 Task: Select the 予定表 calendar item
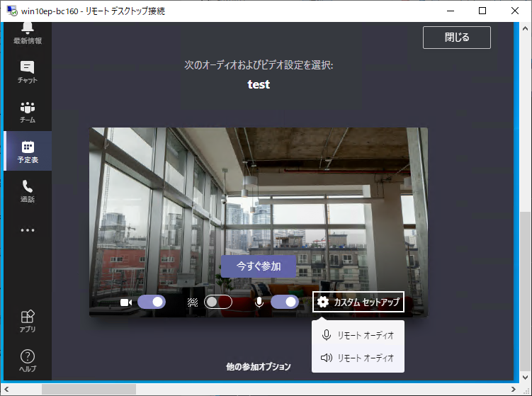(x=28, y=152)
